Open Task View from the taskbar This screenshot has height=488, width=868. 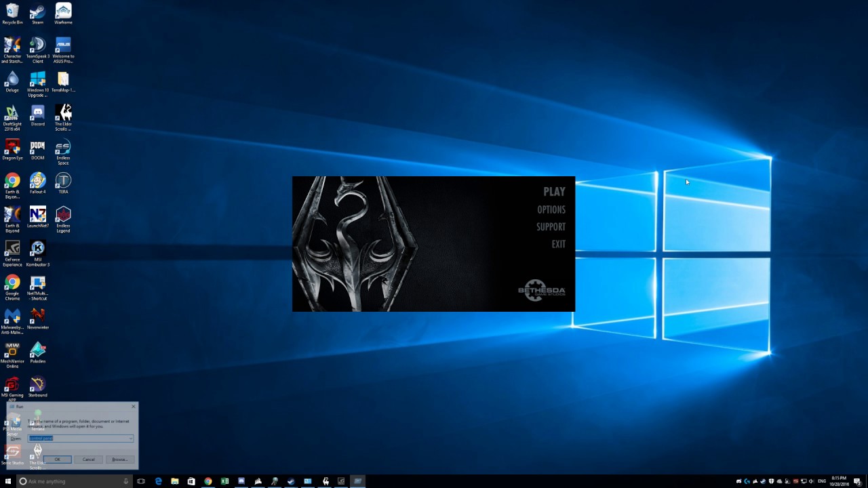pos(141,481)
